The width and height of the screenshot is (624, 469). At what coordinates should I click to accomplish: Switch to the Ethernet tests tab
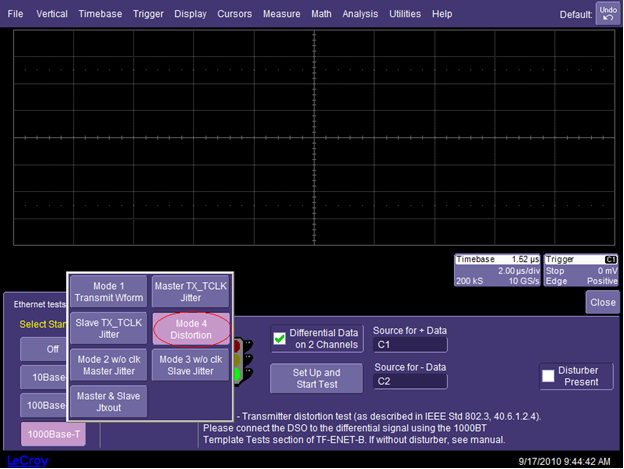pos(39,304)
